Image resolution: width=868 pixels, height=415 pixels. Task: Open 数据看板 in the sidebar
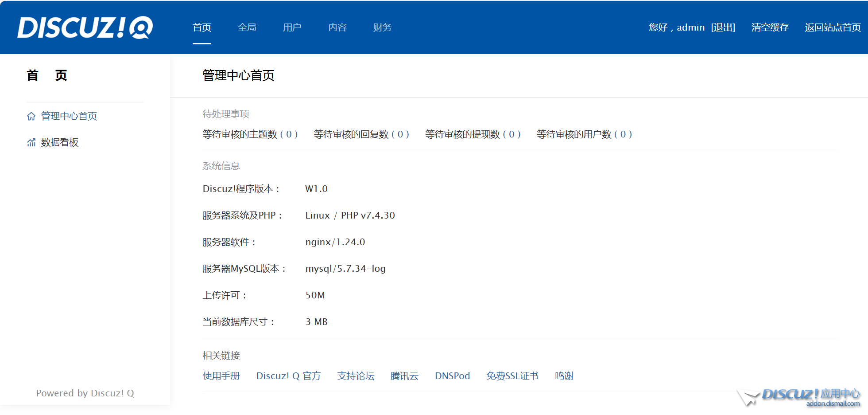click(x=60, y=142)
